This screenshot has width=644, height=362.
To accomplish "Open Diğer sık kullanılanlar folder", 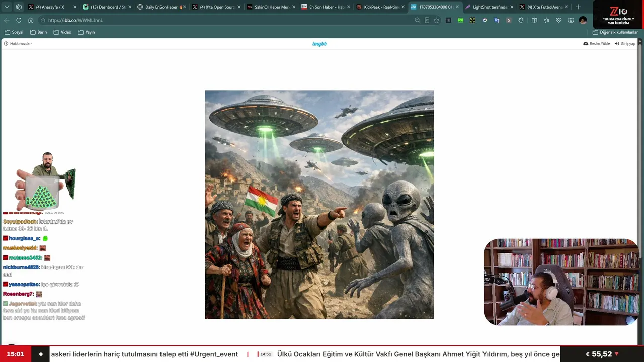I will click(x=615, y=32).
